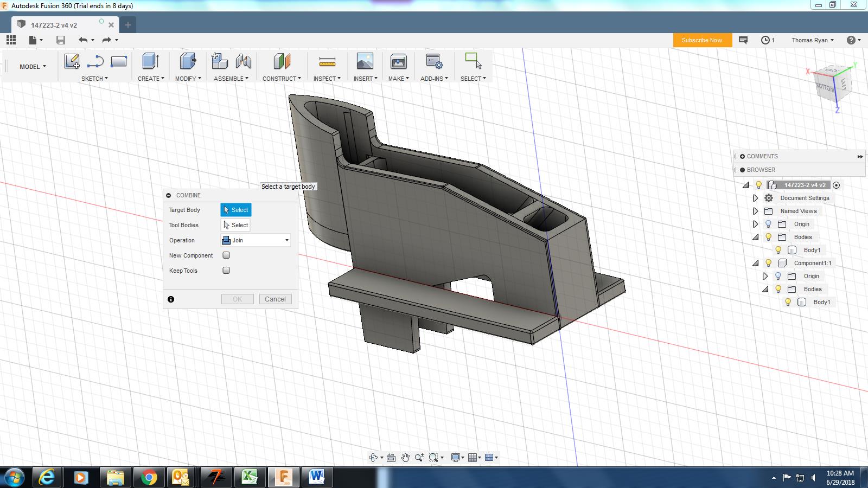
Task: Click the Create Sketch icon
Action: pyautogui.click(x=72, y=61)
